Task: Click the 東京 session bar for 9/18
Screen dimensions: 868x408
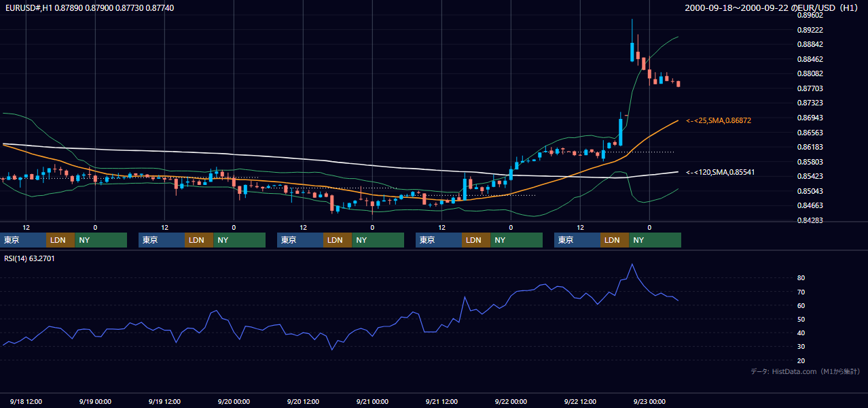Action: [x=23, y=240]
